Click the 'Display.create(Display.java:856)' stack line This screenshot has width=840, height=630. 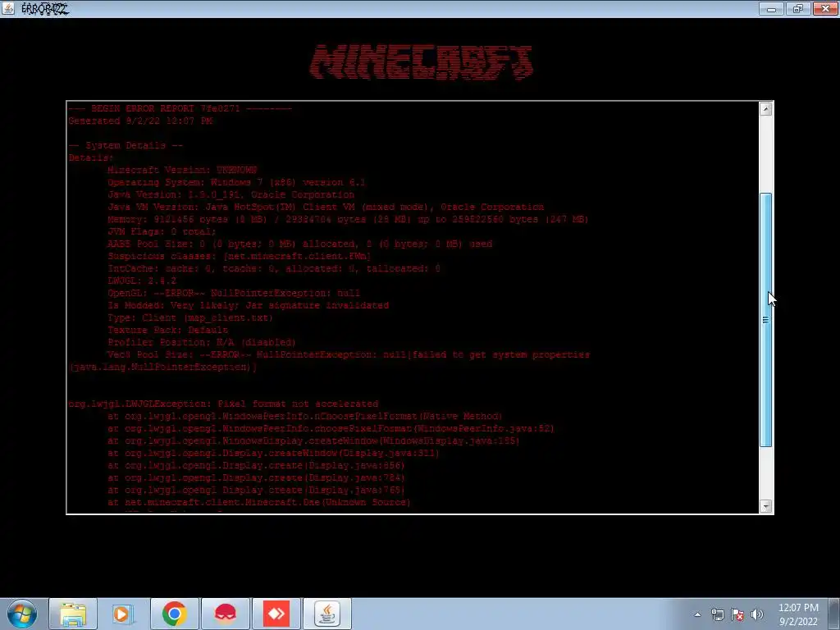[256, 466]
